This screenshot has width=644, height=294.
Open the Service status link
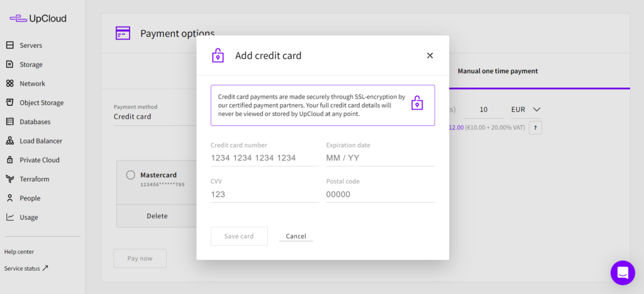tap(26, 268)
